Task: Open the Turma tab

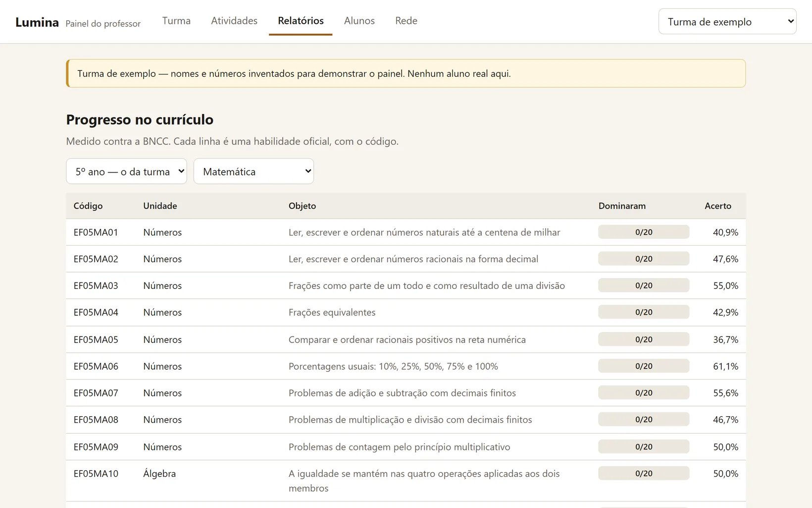Action: pyautogui.click(x=176, y=21)
